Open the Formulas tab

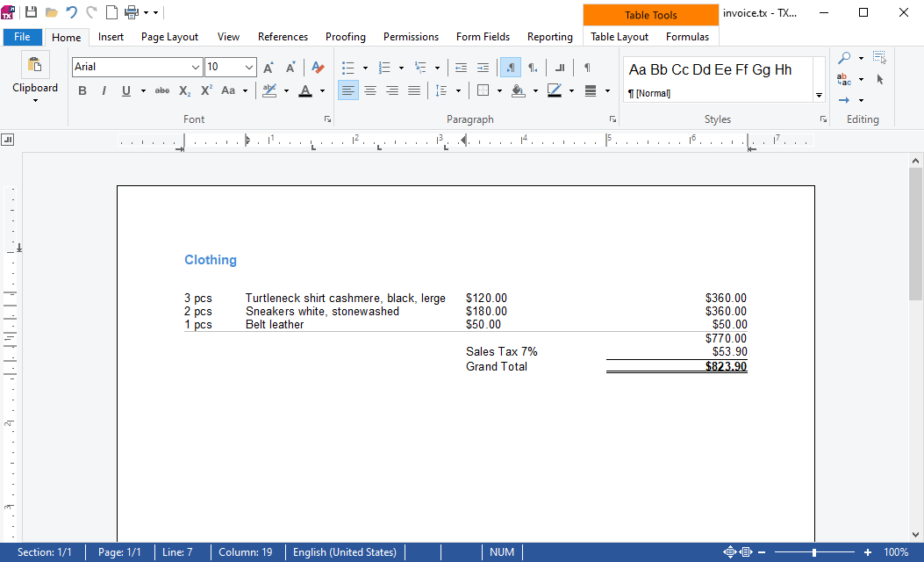click(x=687, y=37)
